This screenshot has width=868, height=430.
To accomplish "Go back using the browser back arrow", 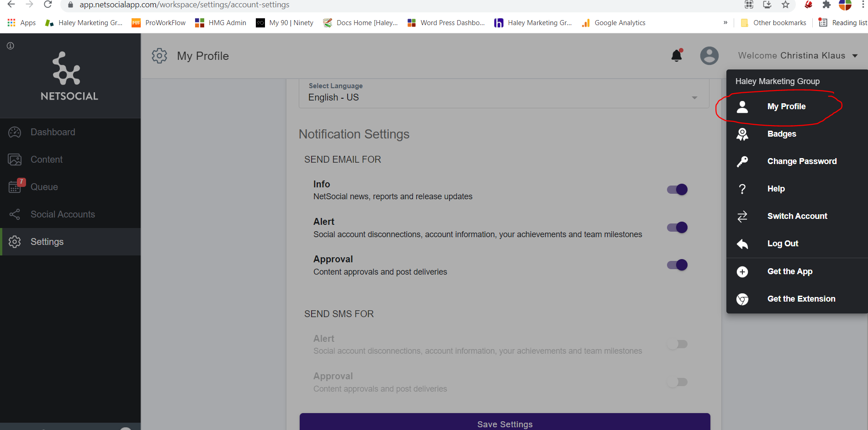I will (x=11, y=5).
